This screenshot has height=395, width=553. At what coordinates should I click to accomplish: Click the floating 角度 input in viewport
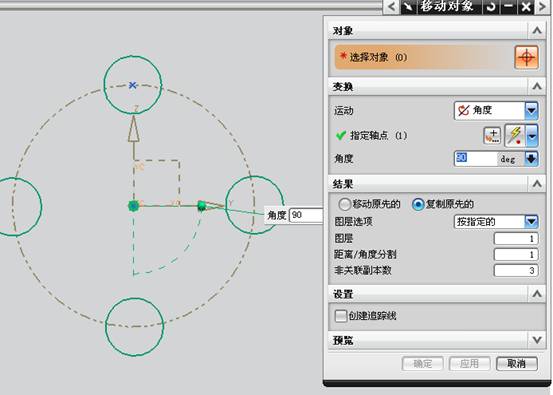[x=306, y=215]
